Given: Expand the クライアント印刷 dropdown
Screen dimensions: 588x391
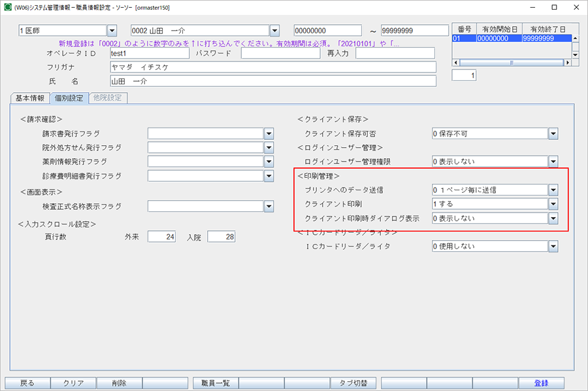Looking at the screenshot, I should [553, 203].
